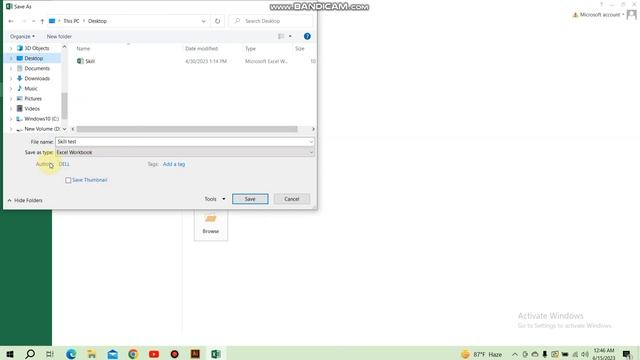
Task: Go up one folder level
Action: point(42,21)
